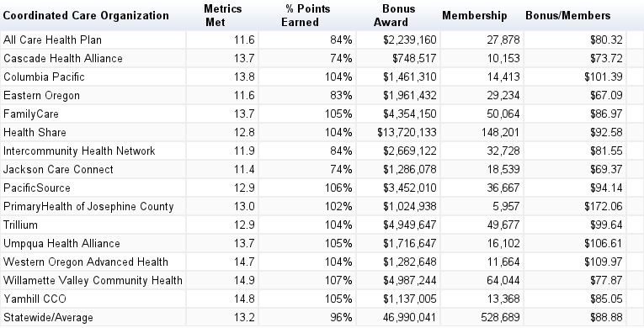Sort by Bonus/Members column header
This screenshot has height=328, width=644.
[x=567, y=16]
